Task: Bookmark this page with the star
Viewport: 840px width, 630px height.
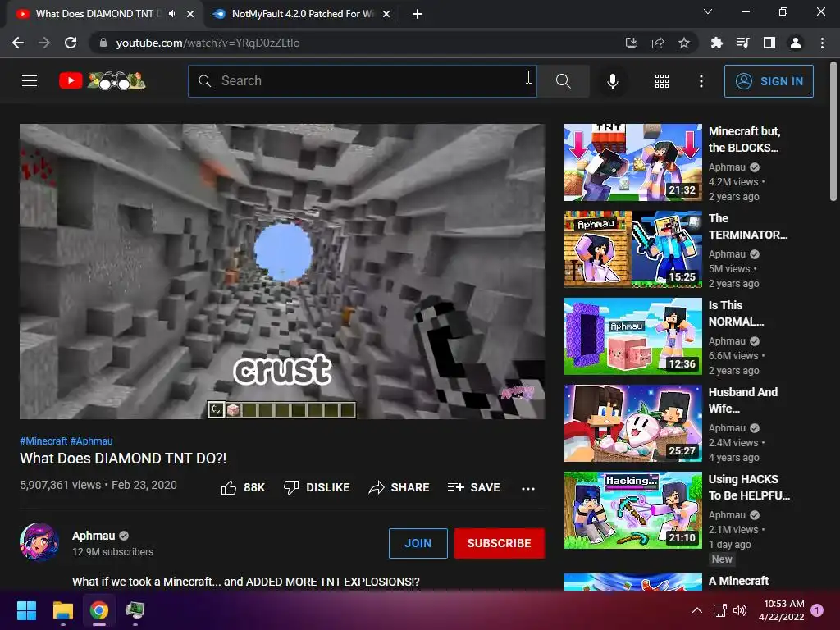Action: pos(684,43)
